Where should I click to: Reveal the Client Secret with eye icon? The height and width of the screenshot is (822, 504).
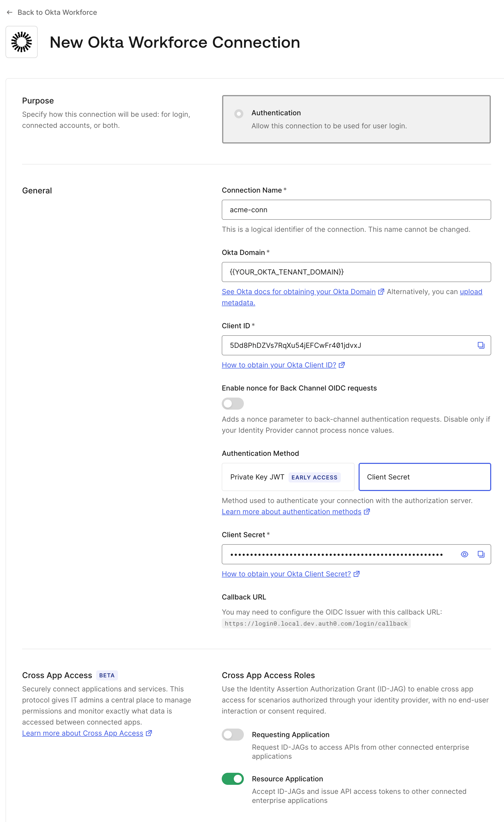(x=464, y=554)
